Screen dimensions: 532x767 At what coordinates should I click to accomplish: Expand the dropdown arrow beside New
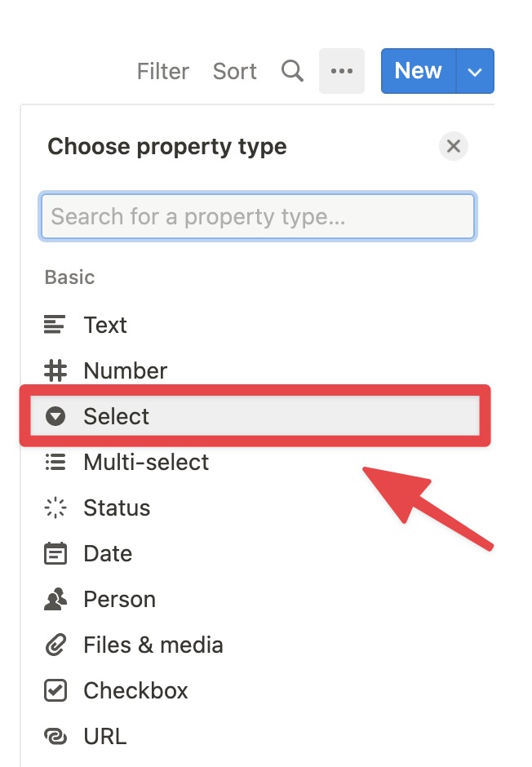(x=475, y=71)
